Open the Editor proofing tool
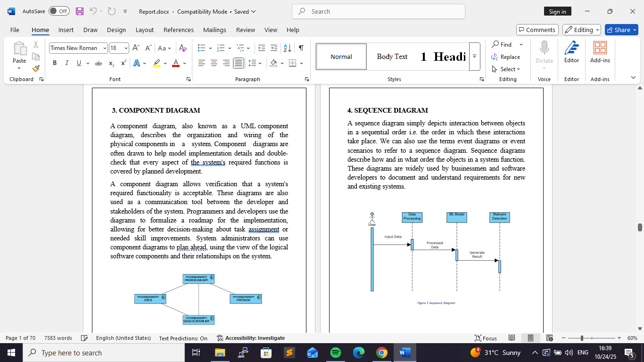The image size is (644, 362). tap(571, 52)
